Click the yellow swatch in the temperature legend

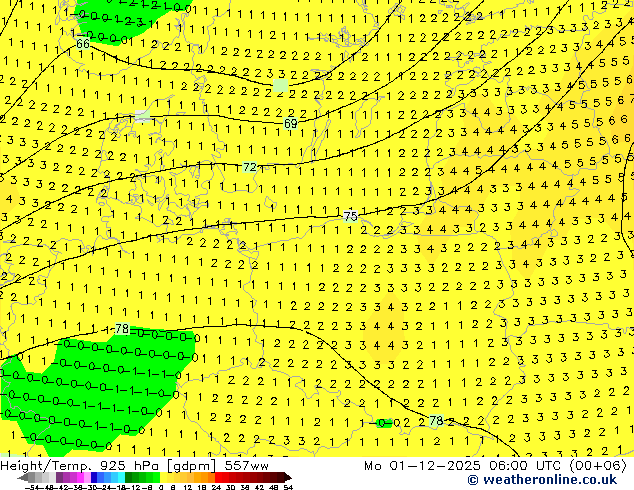[163, 477]
